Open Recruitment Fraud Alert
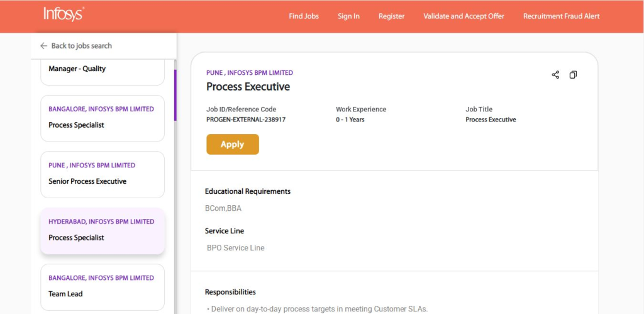This screenshot has width=644, height=314. pos(561,16)
